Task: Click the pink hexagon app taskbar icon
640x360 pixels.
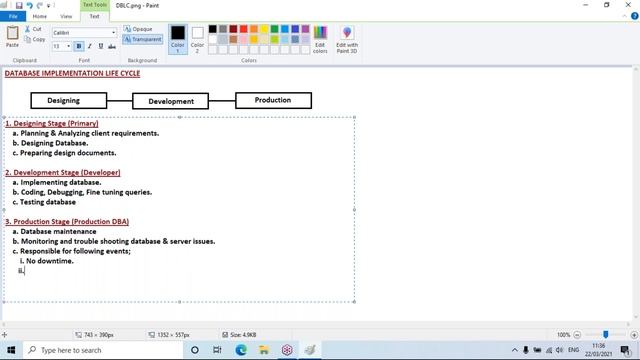Action: [x=287, y=350]
